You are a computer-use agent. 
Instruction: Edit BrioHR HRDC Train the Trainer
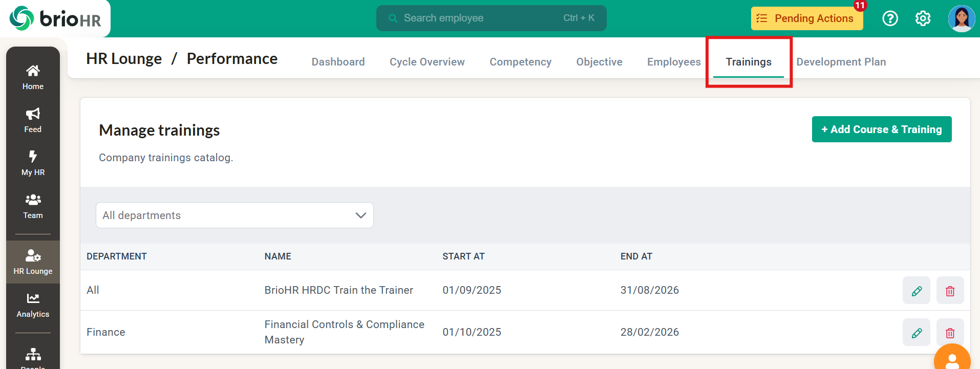click(x=916, y=291)
